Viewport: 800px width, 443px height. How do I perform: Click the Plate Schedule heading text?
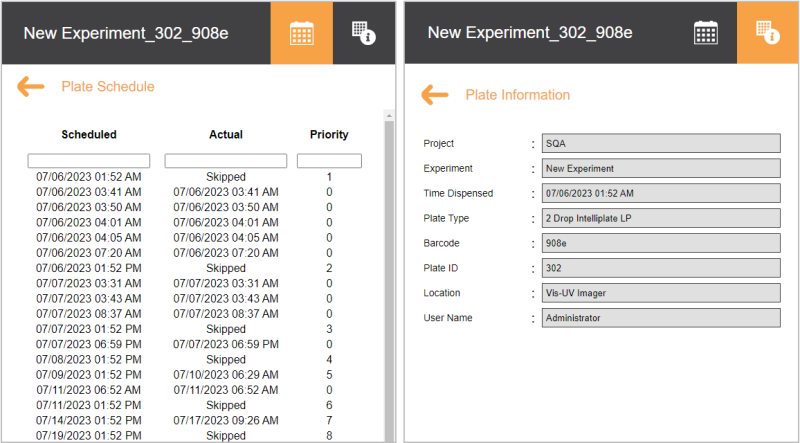coord(108,87)
